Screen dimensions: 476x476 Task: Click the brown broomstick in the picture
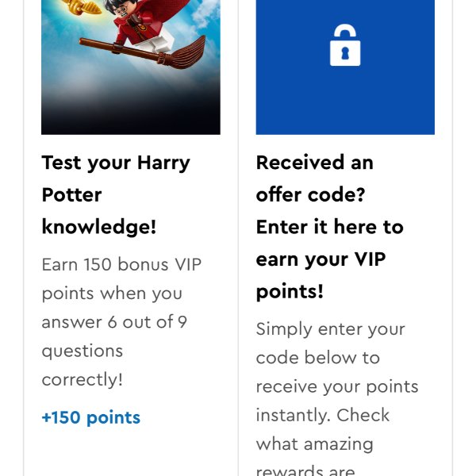pos(144,51)
